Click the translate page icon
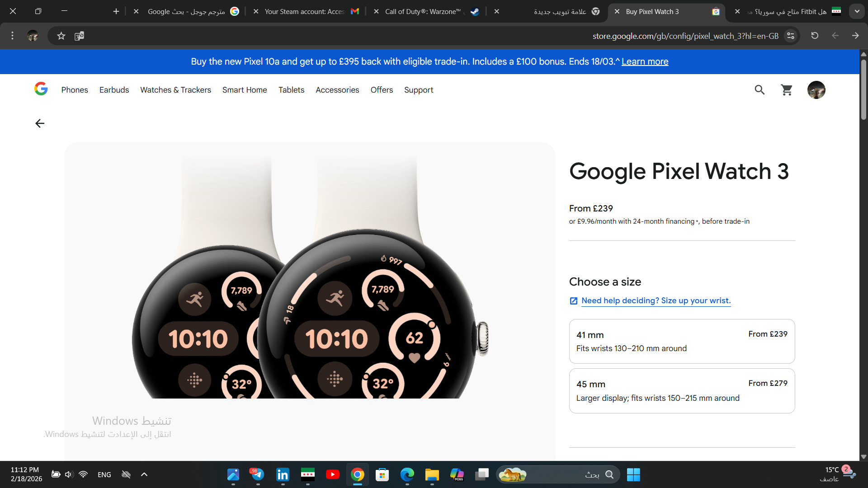 pos(79,36)
